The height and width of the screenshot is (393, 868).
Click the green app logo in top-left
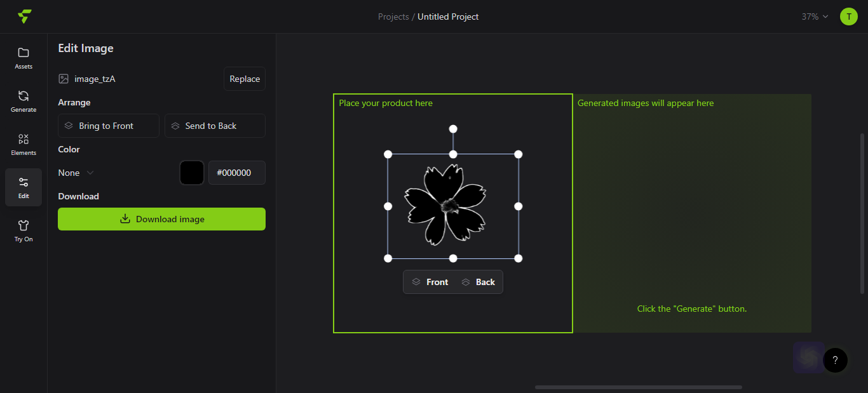(24, 17)
